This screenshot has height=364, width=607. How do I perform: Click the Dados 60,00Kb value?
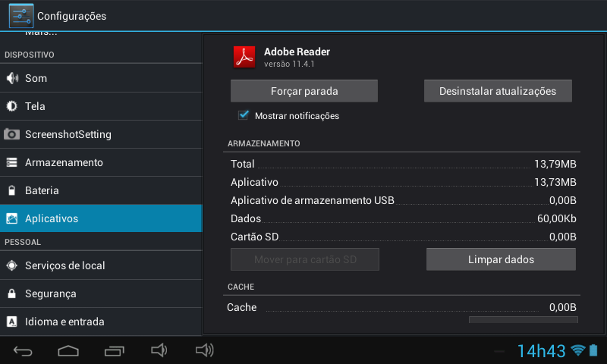pos(557,218)
